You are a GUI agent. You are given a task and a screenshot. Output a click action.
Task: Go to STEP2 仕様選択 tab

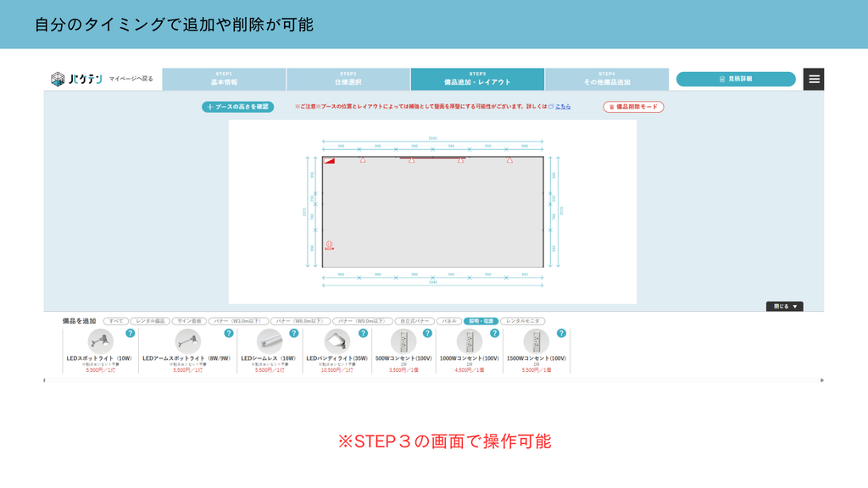tap(348, 79)
